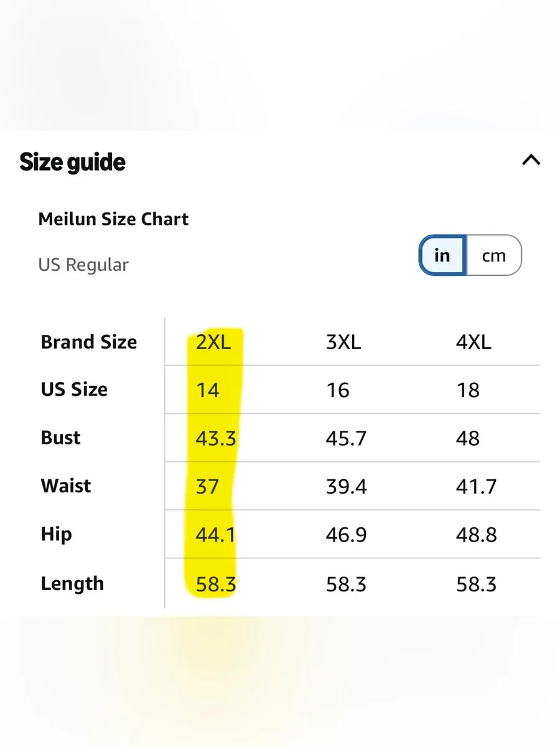The image size is (560, 747).
Task: Switch measurement units to cm
Action: pos(493,255)
